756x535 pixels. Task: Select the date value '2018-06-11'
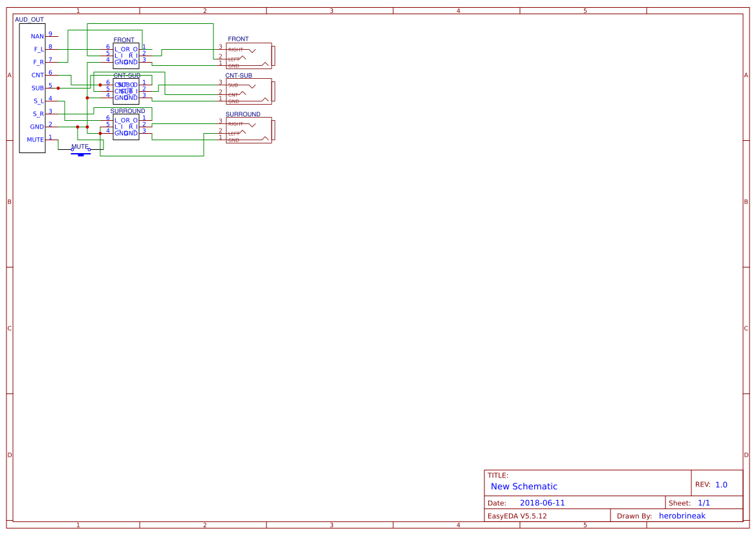pyautogui.click(x=543, y=503)
